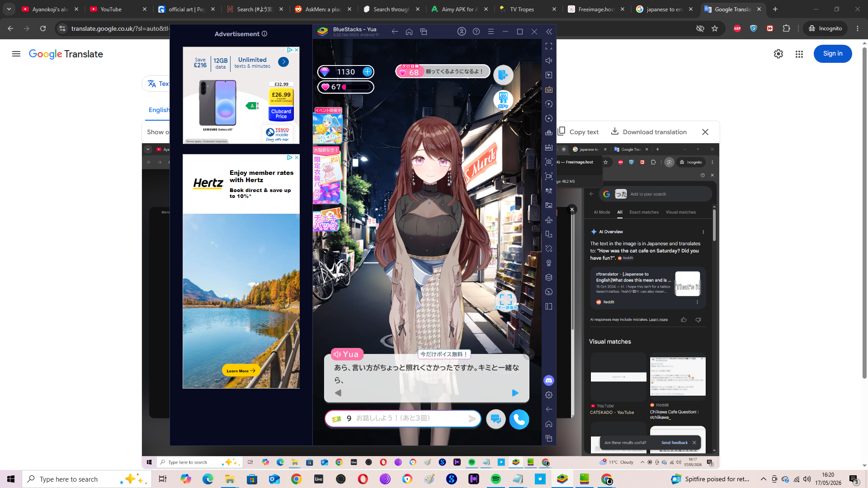The image size is (868, 488).
Task: Switch to the YouTube browser tab
Action: point(119,9)
